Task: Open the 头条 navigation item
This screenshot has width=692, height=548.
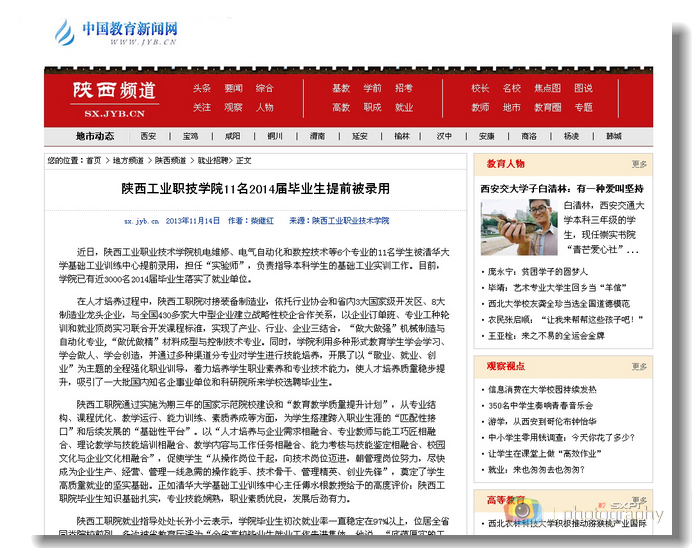Action: coord(202,88)
